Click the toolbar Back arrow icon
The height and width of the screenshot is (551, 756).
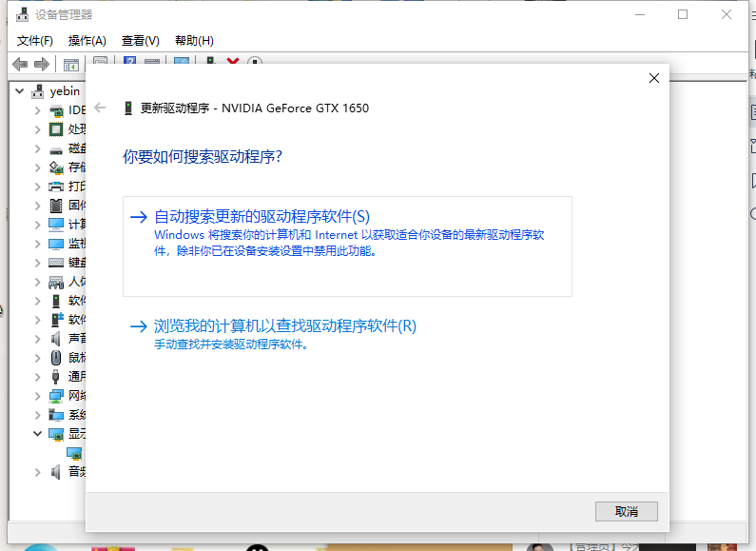(20, 64)
